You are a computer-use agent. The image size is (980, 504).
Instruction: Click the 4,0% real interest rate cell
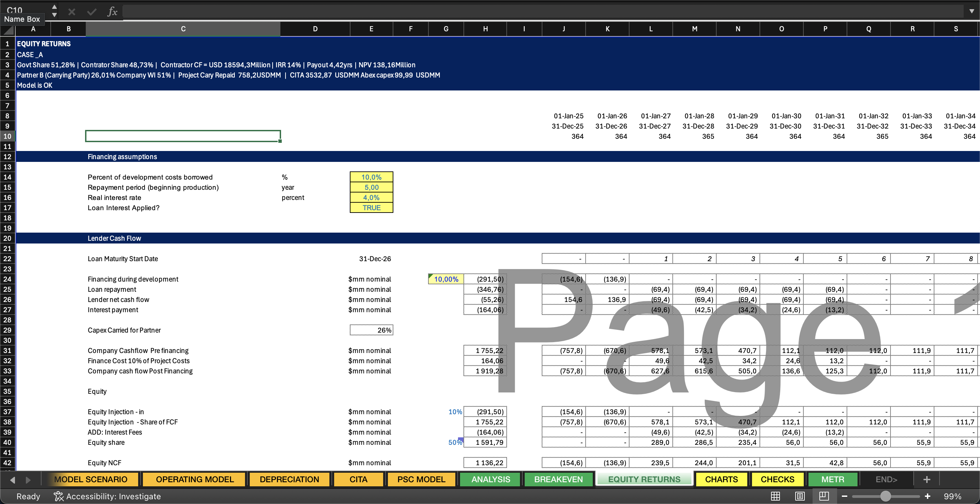tap(371, 198)
